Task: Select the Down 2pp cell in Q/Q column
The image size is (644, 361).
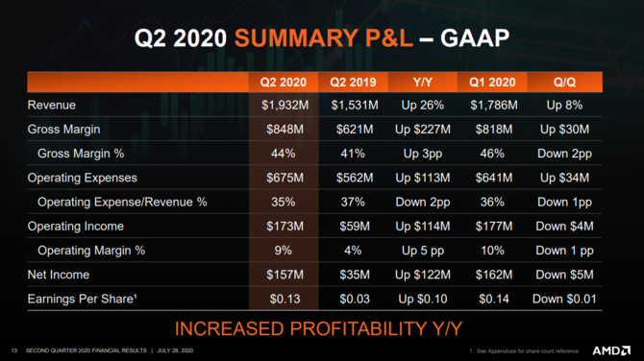Action: [x=564, y=154]
